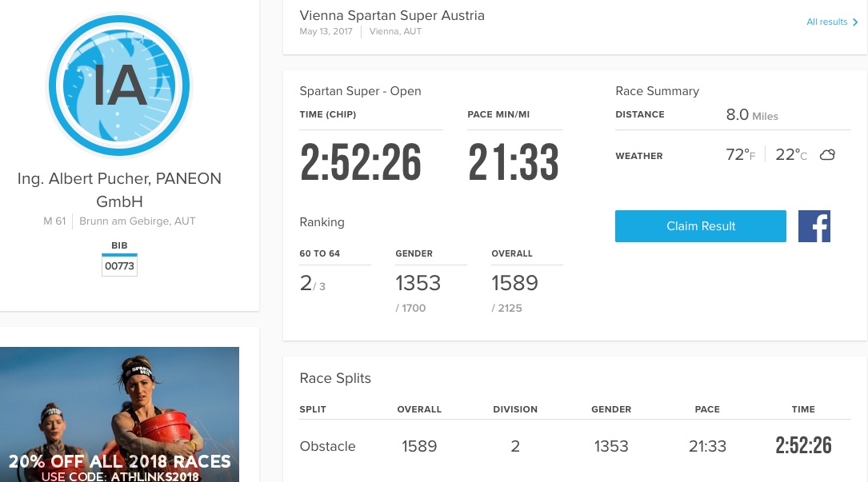Screen dimensions: 868x482
Task: Click the 72°F temperature reading
Action: pos(740,154)
